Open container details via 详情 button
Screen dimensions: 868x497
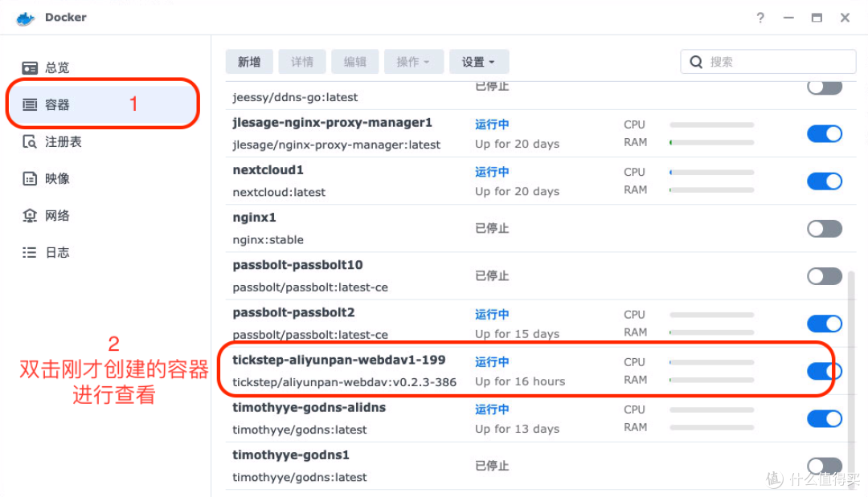tap(302, 61)
